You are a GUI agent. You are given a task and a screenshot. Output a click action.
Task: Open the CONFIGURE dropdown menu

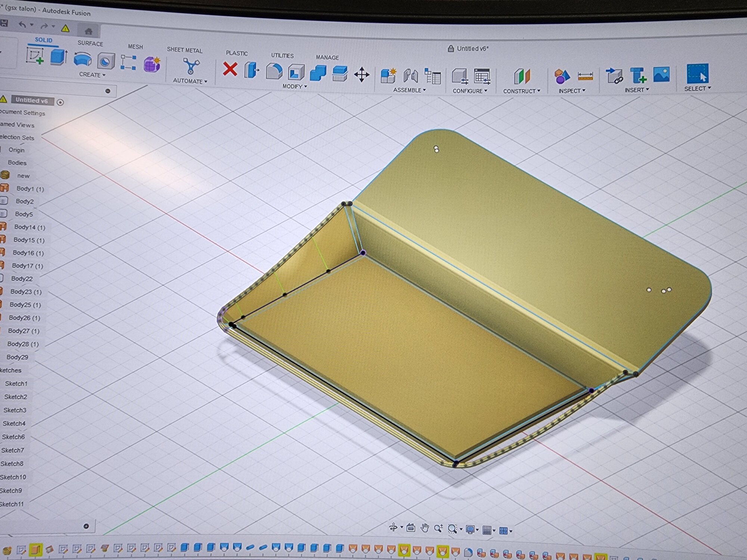pos(470,91)
